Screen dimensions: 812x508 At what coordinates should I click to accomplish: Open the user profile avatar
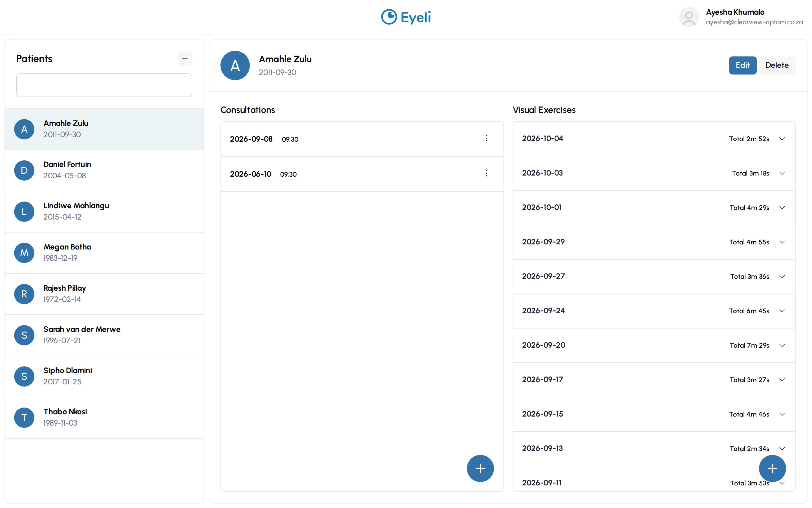(689, 17)
